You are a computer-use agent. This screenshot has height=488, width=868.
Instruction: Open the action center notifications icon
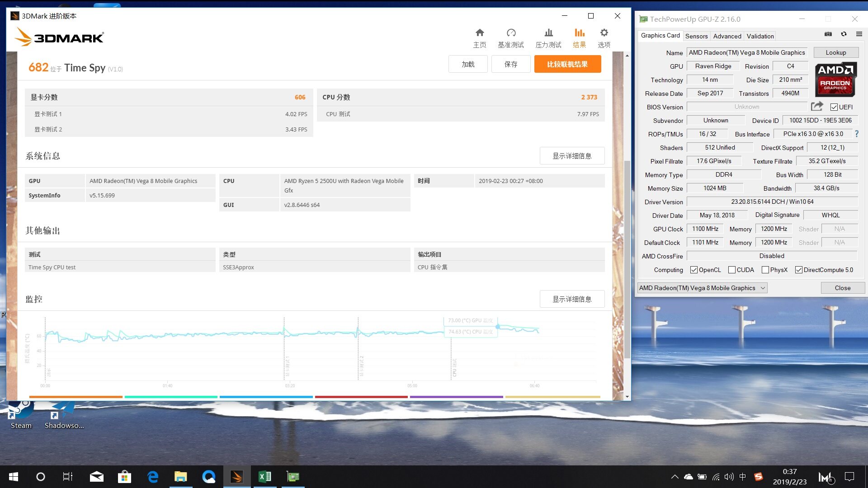point(849,477)
